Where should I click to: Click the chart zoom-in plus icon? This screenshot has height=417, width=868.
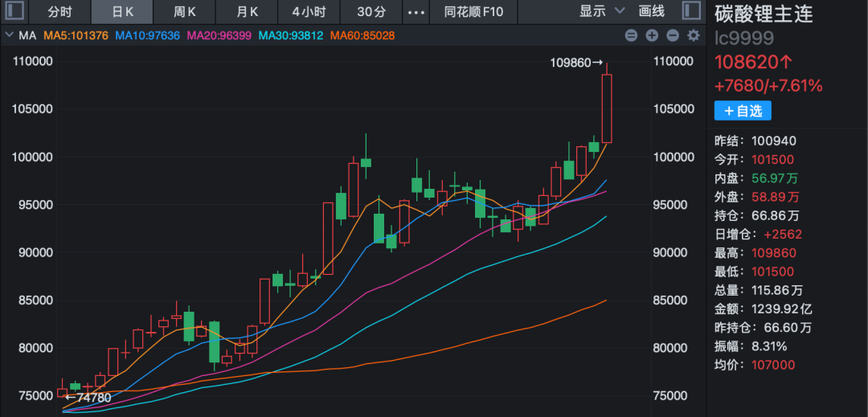pos(652,35)
